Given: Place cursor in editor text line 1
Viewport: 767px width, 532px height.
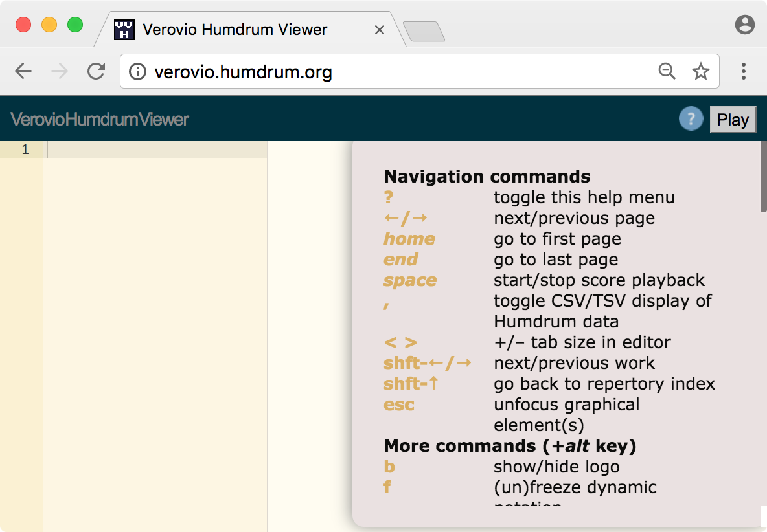Looking at the screenshot, I should [157, 150].
